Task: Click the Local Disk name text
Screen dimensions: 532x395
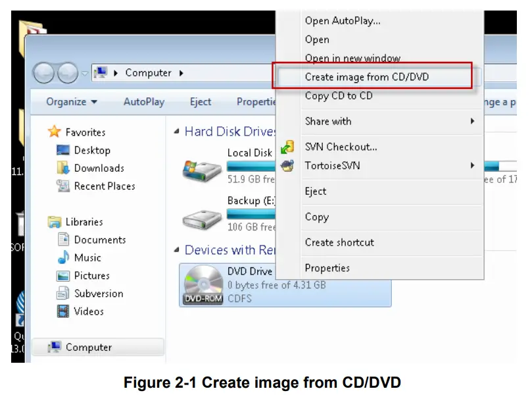Action: coord(250,153)
